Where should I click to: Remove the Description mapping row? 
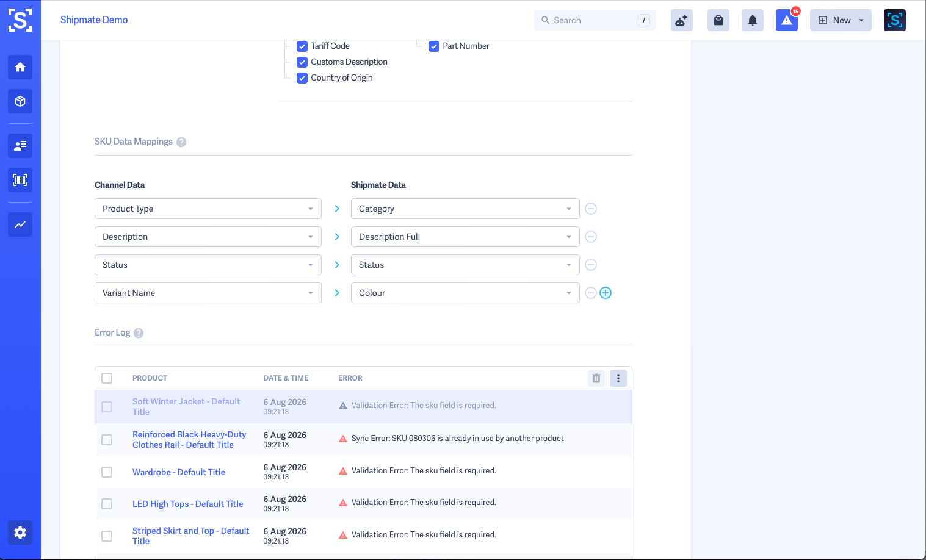(x=591, y=237)
